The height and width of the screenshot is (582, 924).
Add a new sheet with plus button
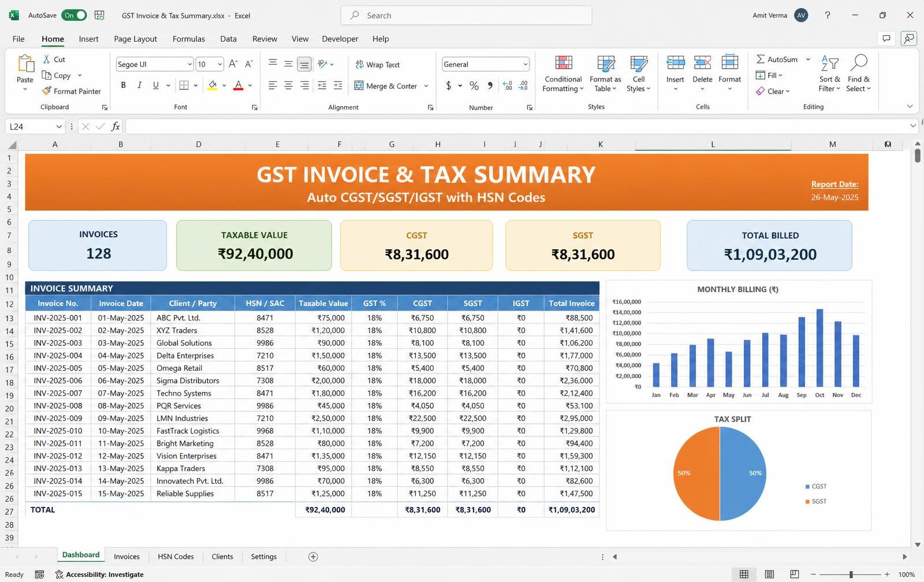click(313, 557)
